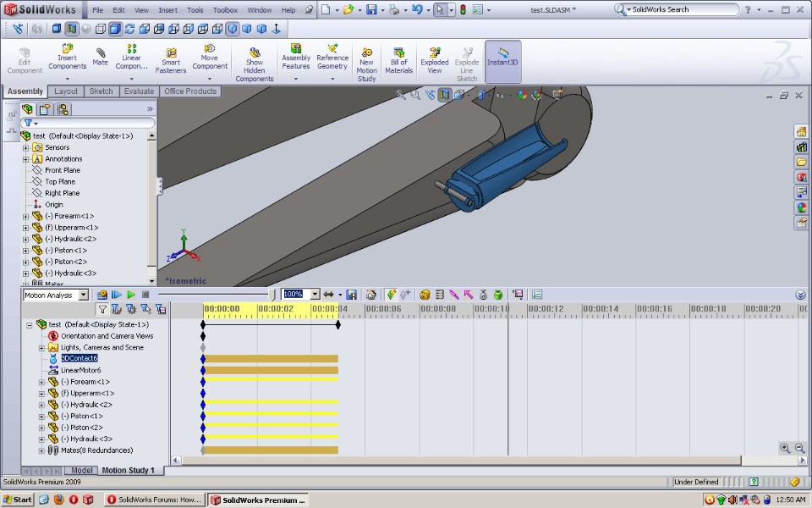Click the Calculate button in the motion toolbar
Viewport: 812px width, 508px height.
tap(102, 295)
